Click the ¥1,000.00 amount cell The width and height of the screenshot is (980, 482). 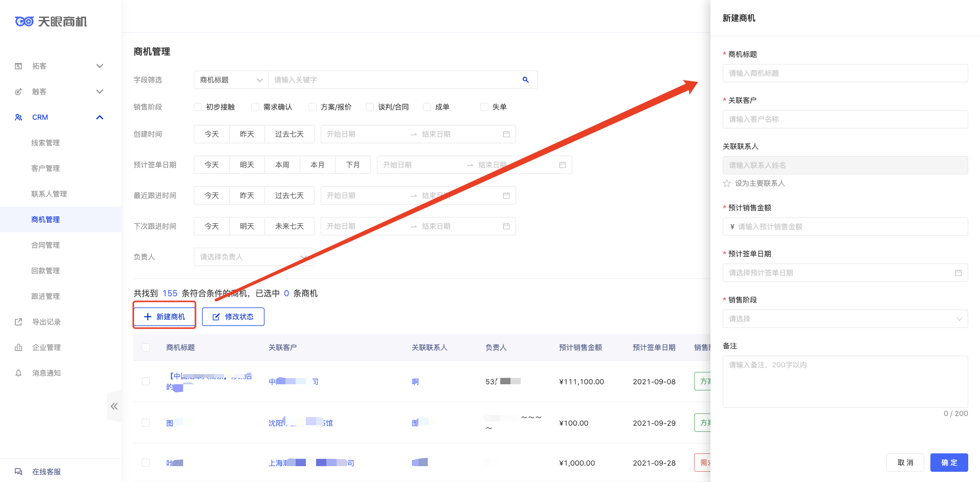(577, 463)
